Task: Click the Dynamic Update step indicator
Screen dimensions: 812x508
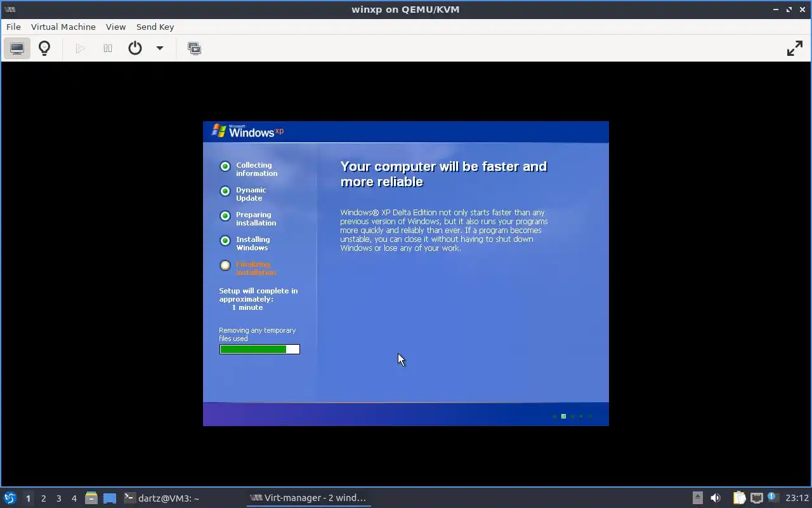Action: point(225,191)
